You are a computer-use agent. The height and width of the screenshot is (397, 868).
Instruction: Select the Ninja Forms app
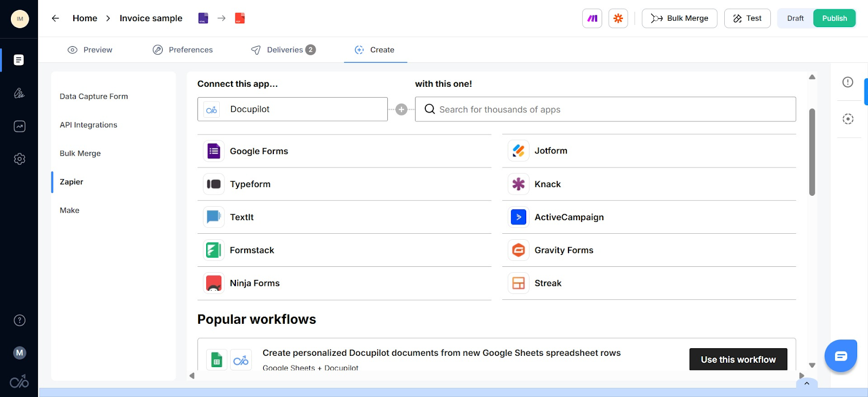click(x=344, y=284)
